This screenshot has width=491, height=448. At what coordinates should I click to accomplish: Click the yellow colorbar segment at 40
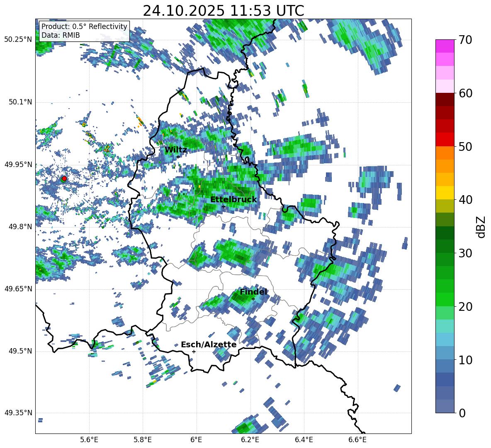445,193
